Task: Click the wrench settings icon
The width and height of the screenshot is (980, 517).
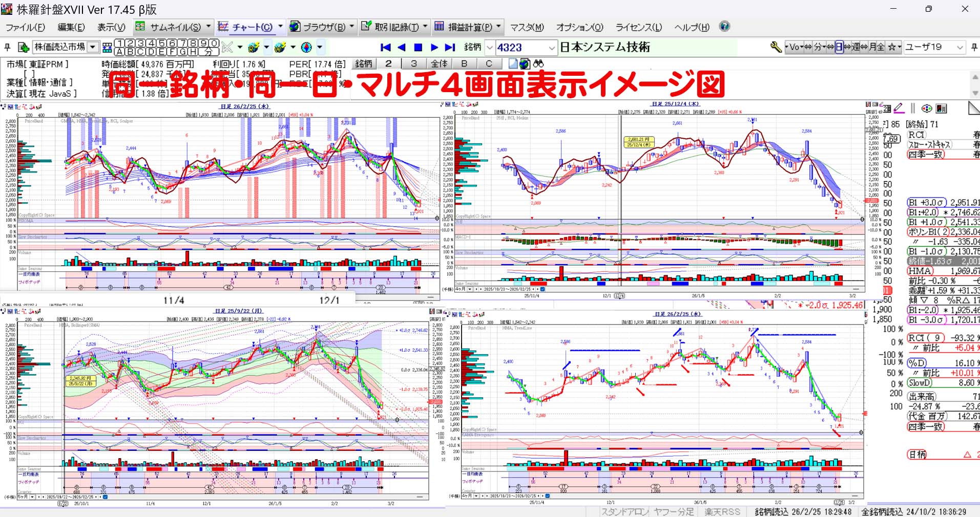Action: (x=776, y=47)
